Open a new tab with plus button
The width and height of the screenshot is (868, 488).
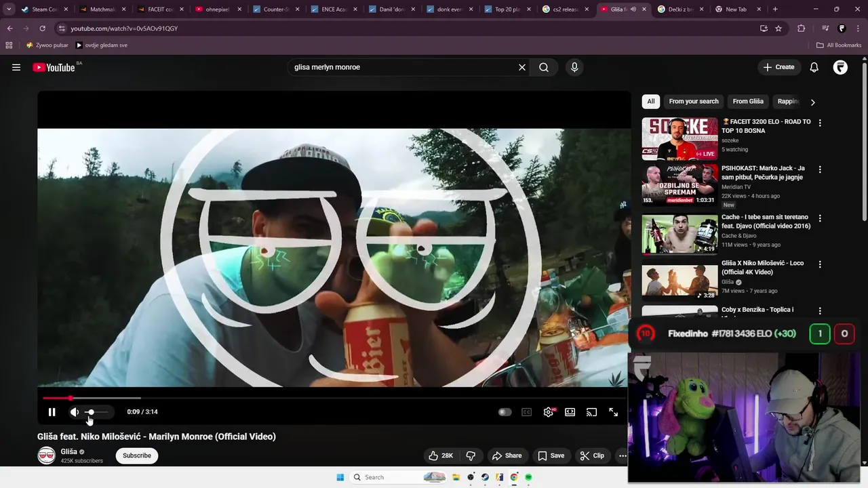[775, 9]
